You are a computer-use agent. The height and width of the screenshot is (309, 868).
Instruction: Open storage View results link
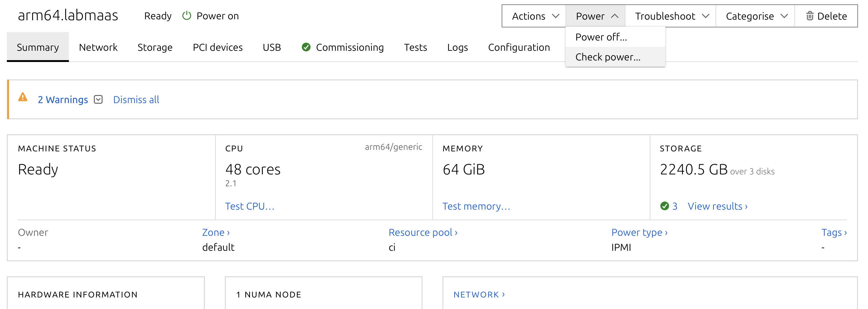pos(717,206)
